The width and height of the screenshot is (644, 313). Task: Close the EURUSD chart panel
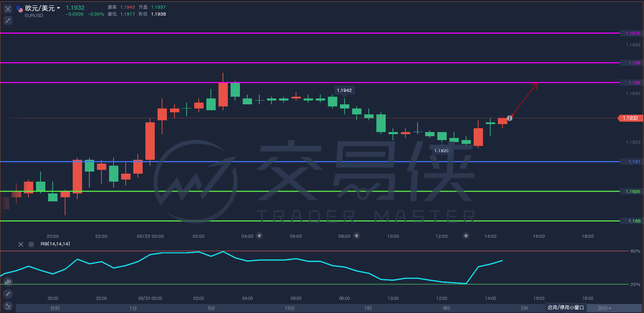click(x=8, y=9)
